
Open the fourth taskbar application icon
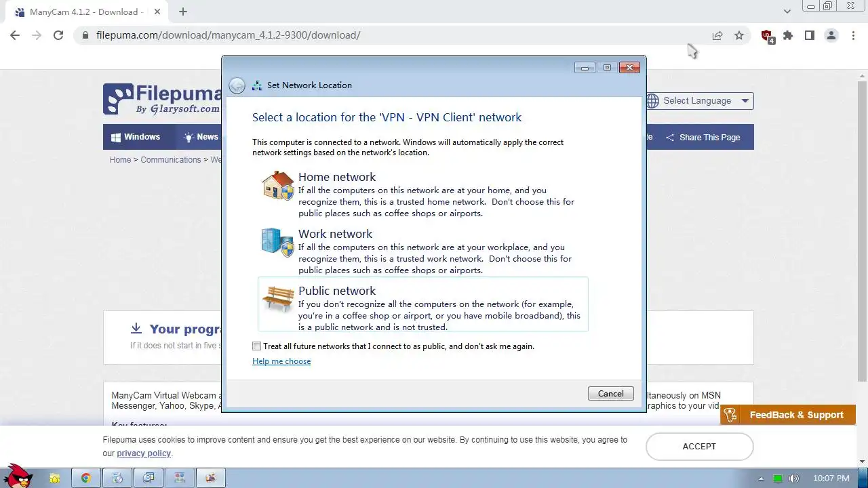[x=149, y=478]
